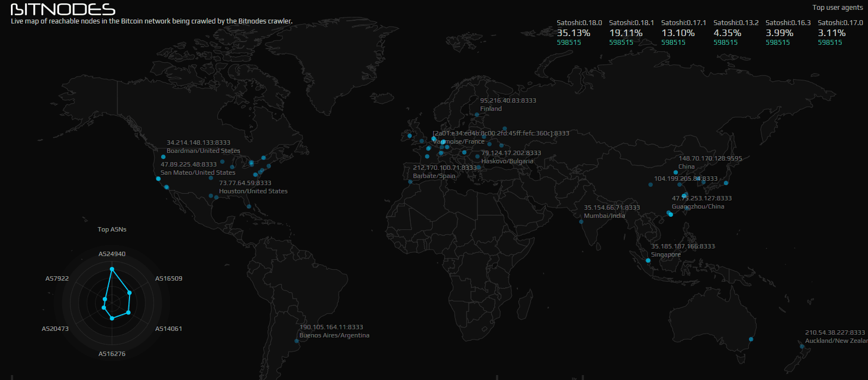
Task: Click the Top user agents heading
Action: [837, 8]
